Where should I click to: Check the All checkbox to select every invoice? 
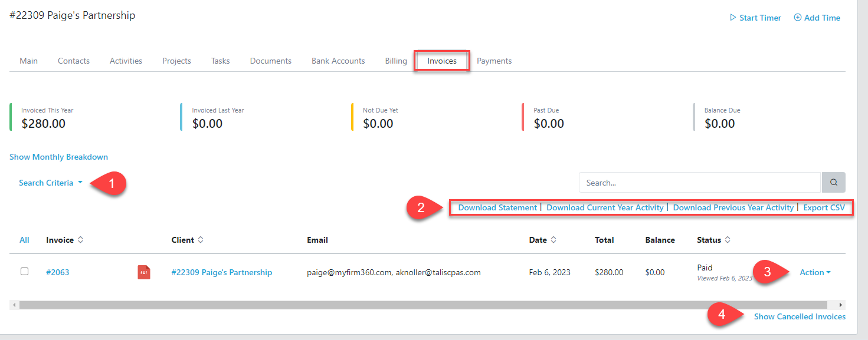[x=24, y=240]
